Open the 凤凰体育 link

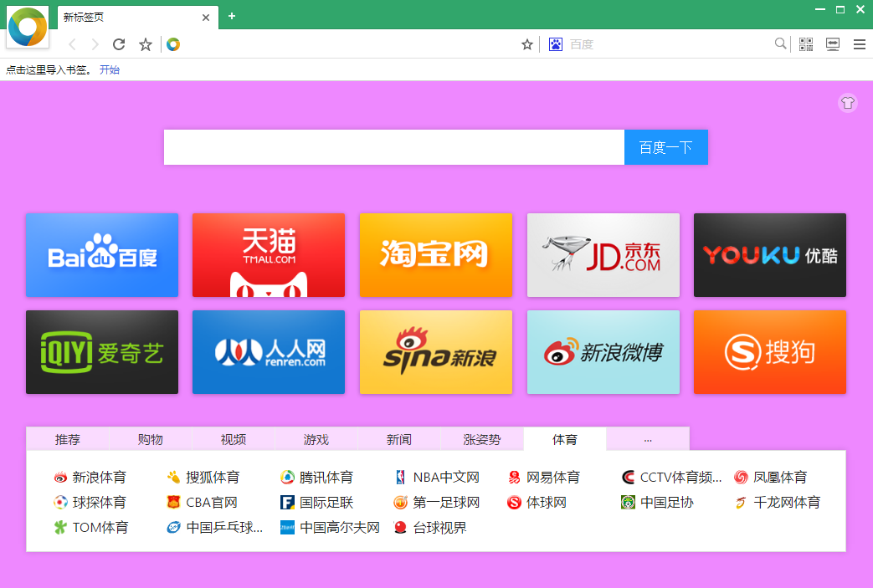(x=771, y=478)
